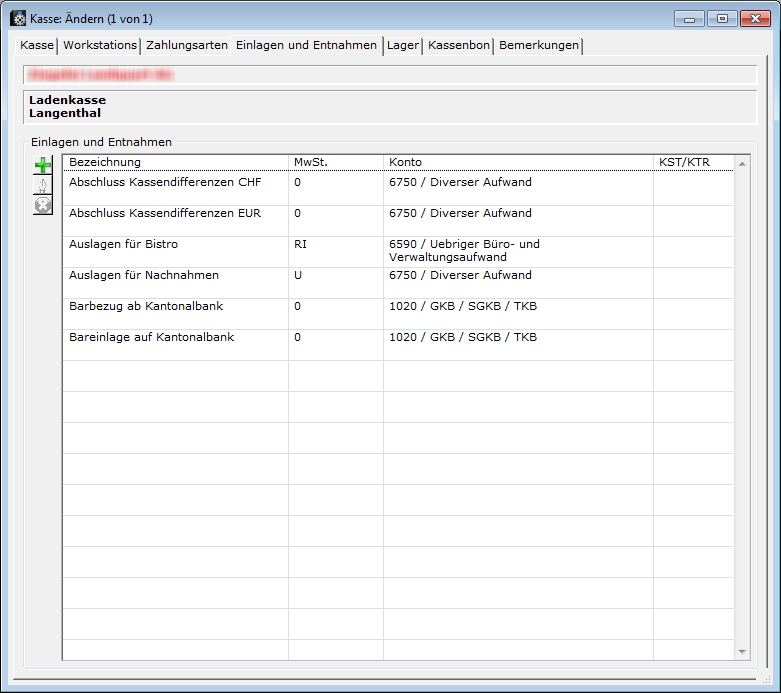
Task: Select the Auslagen für Bistro entry
Action: (123, 245)
